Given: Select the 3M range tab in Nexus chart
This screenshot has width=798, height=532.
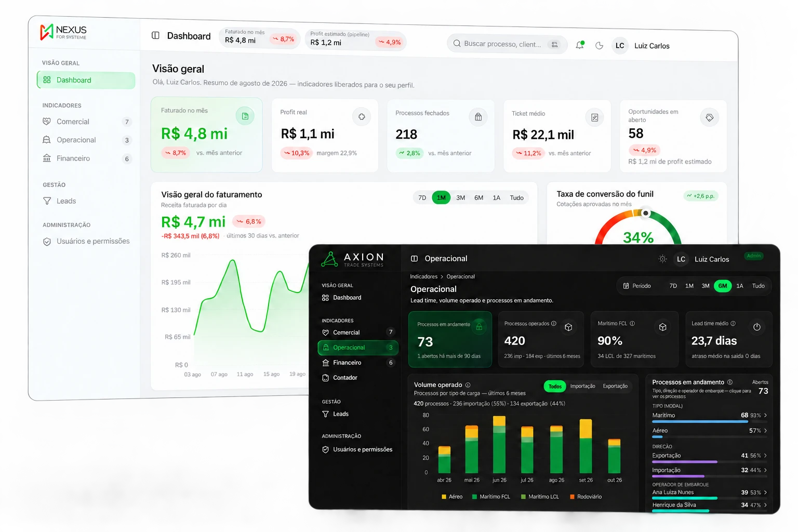Looking at the screenshot, I should (x=460, y=198).
